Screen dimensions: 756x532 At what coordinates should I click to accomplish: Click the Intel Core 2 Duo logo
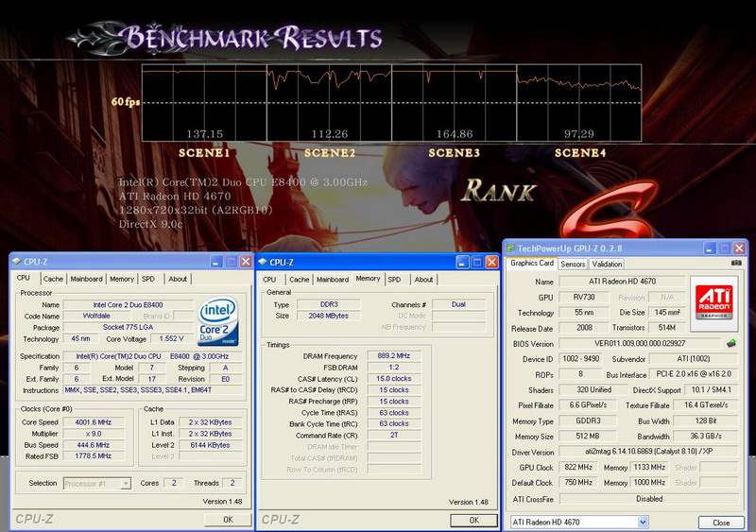coord(218,320)
